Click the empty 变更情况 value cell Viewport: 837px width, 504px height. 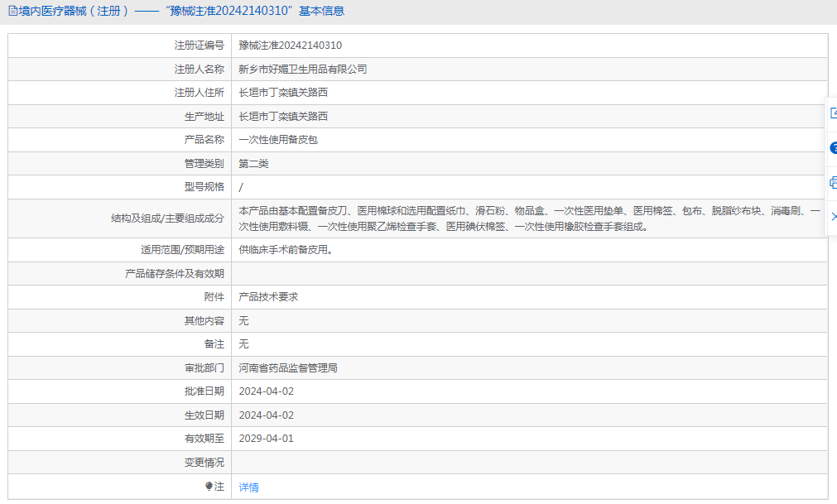point(530,463)
